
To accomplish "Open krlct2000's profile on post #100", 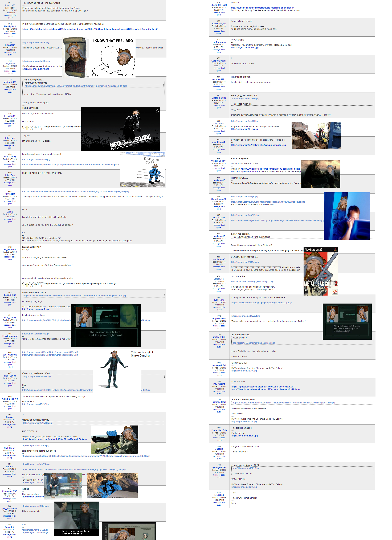I will (x=219, y=495).
